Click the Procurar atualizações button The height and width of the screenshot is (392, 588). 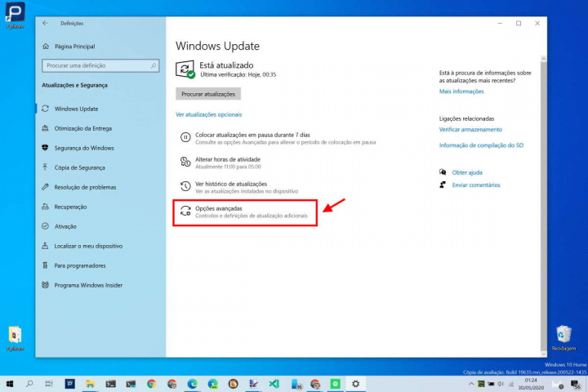click(208, 94)
